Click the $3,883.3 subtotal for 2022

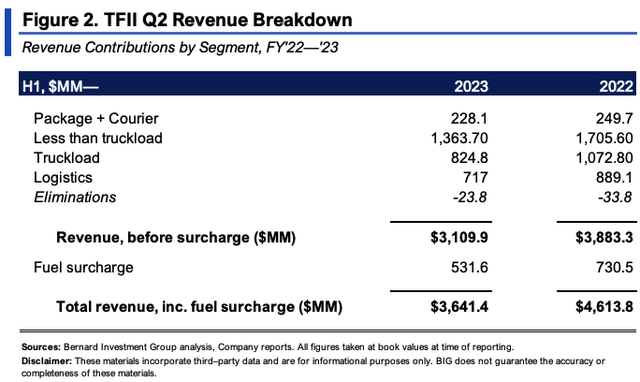click(604, 237)
